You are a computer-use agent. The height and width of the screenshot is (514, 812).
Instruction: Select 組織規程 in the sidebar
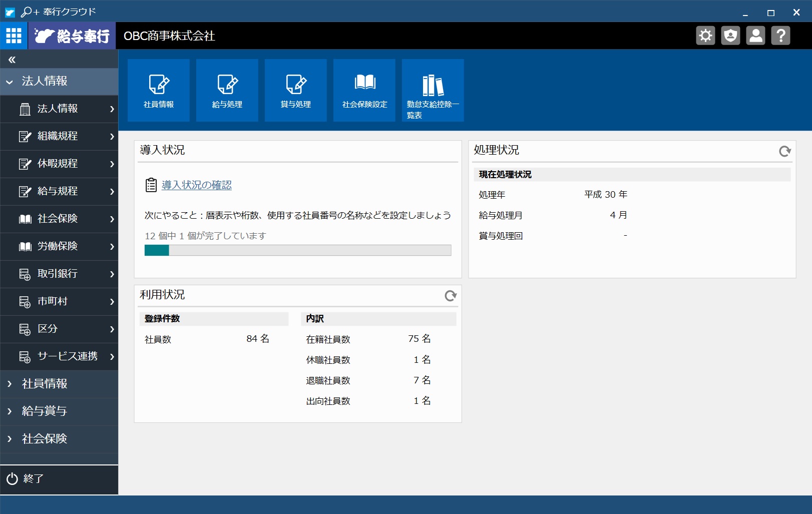[59, 136]
